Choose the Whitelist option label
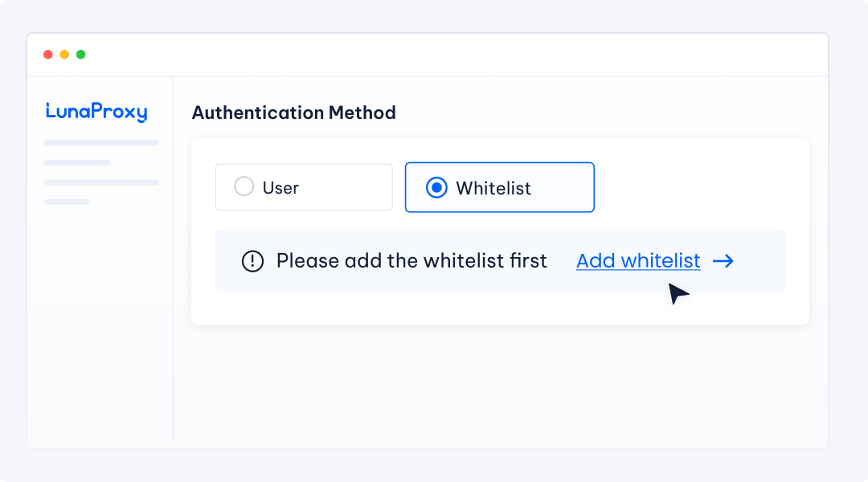The width and height of the screenshot is (868, 482). coord(493,188)
